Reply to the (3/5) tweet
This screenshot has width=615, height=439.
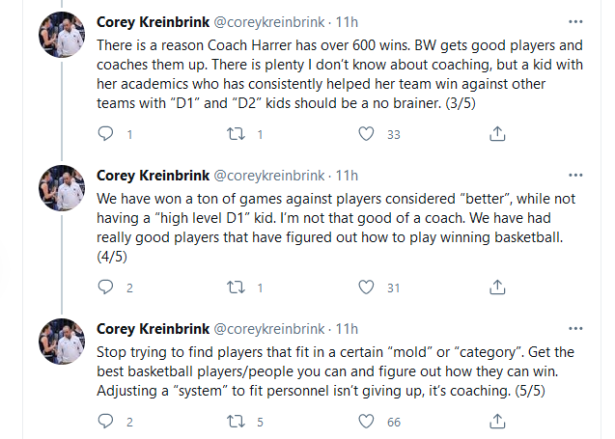pos(108,134)
